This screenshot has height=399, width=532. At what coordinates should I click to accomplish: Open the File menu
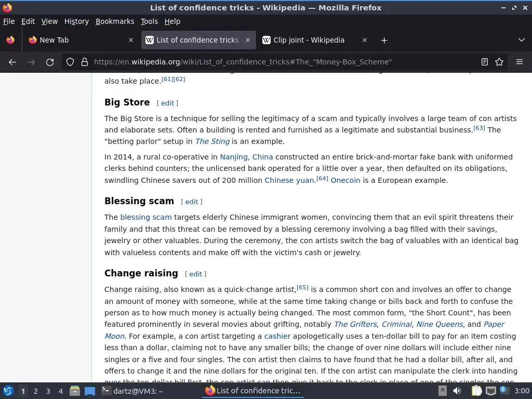coord(9,21)
